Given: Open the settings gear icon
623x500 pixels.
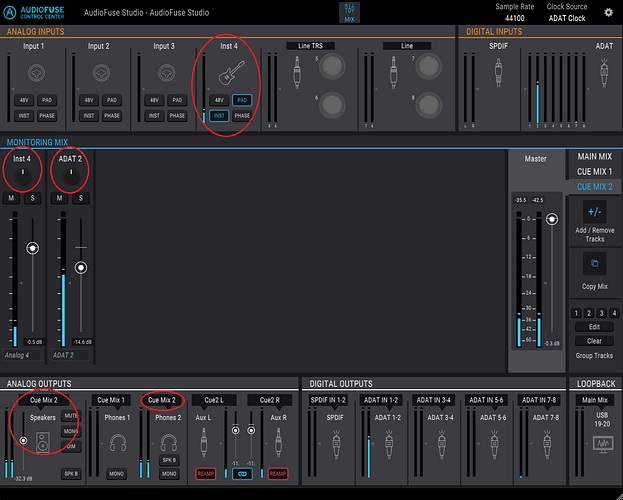Looking at the screenshot, I should click(608, 12).
